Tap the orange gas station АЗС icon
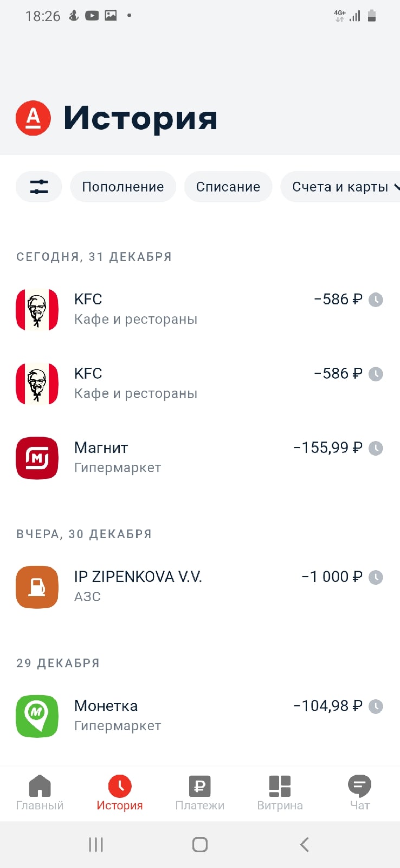Viewport: 400px width, 868px height. tap(37, 587)
